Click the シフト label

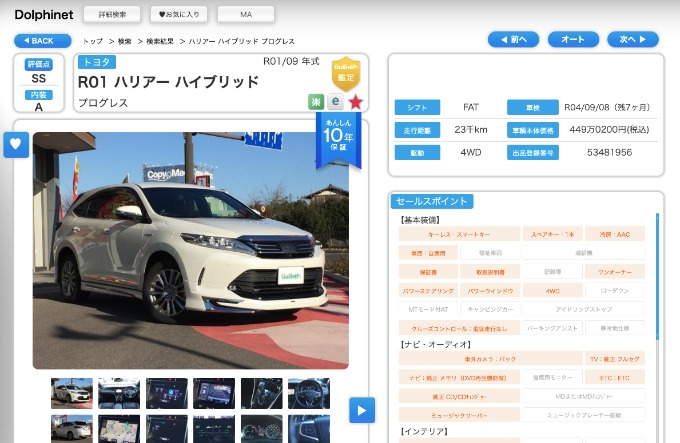pos(417,107)
